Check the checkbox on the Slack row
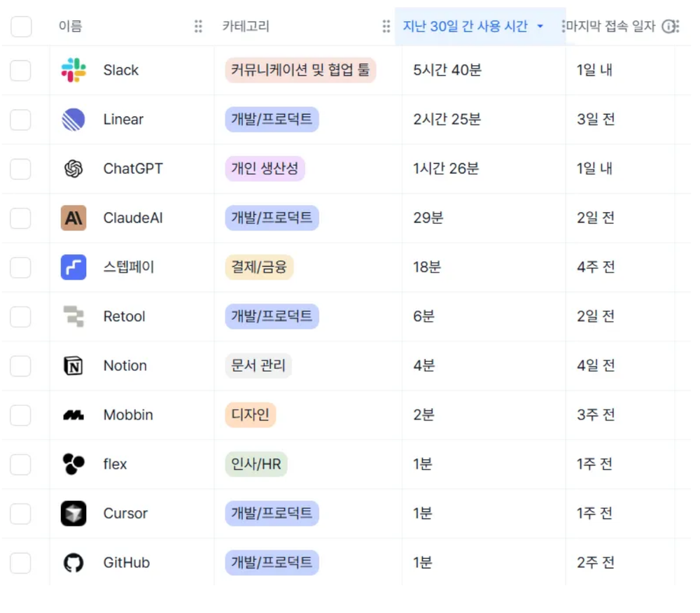The height and width of the screenshot is (613, 700). coord(21,70)
